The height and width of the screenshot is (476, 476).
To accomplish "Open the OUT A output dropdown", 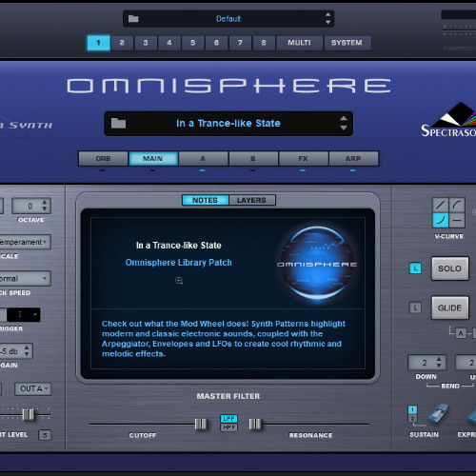I will 33,388.
